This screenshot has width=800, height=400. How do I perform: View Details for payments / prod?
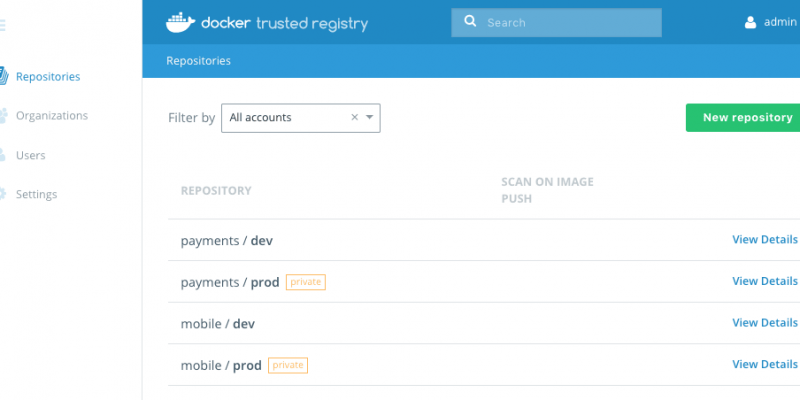[765, 281]
